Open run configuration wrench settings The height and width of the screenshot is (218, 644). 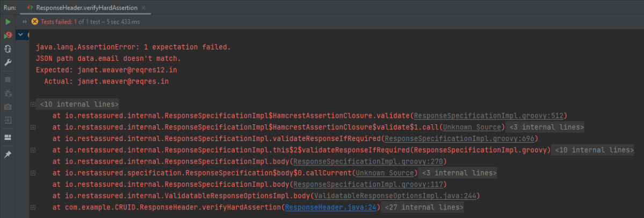tap(8, 62)
